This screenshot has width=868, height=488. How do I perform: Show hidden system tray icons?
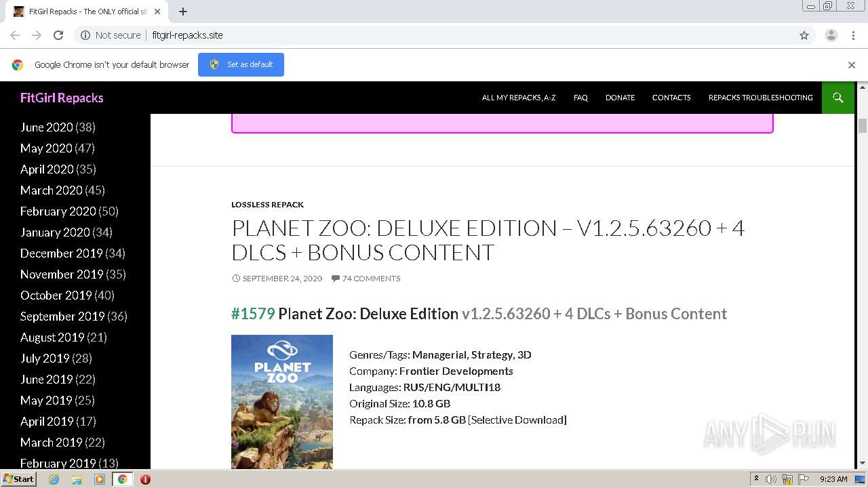[756, 479]
